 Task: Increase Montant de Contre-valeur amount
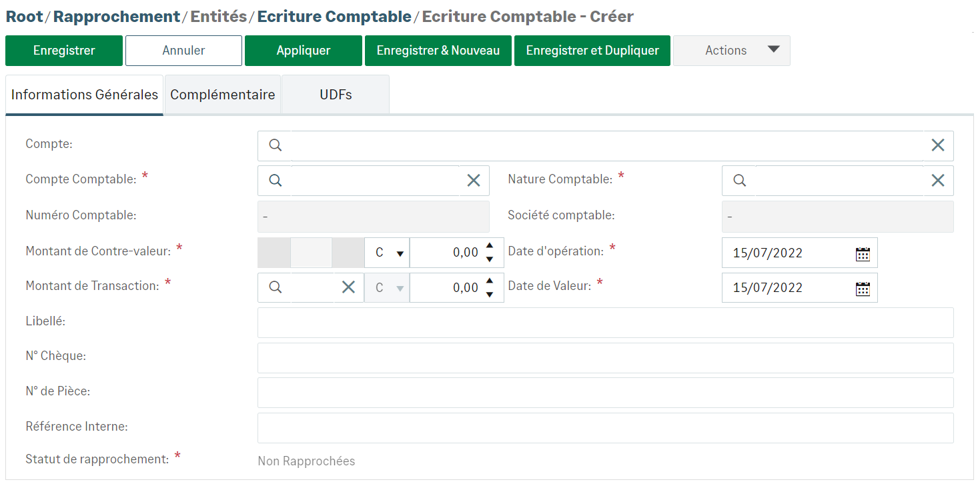490,246
